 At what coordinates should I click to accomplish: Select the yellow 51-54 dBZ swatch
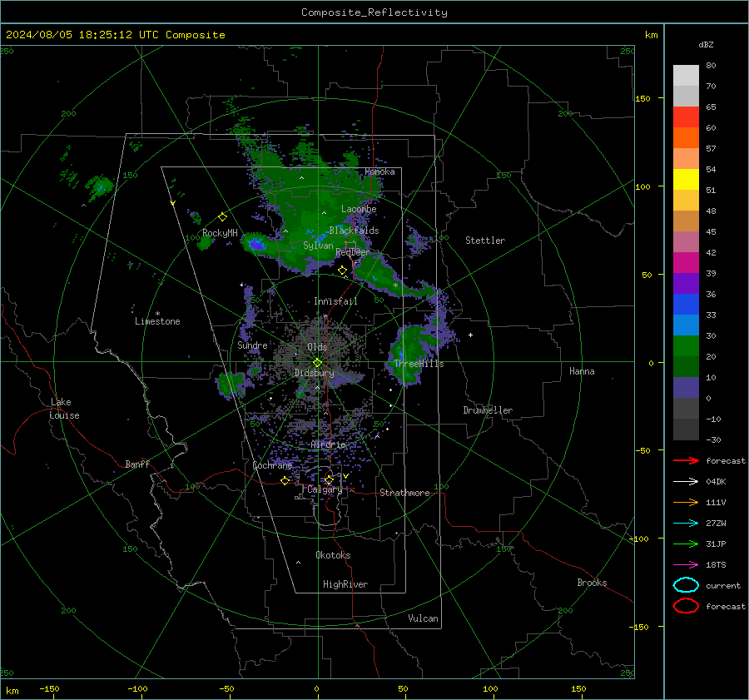(x=686, y=180)
